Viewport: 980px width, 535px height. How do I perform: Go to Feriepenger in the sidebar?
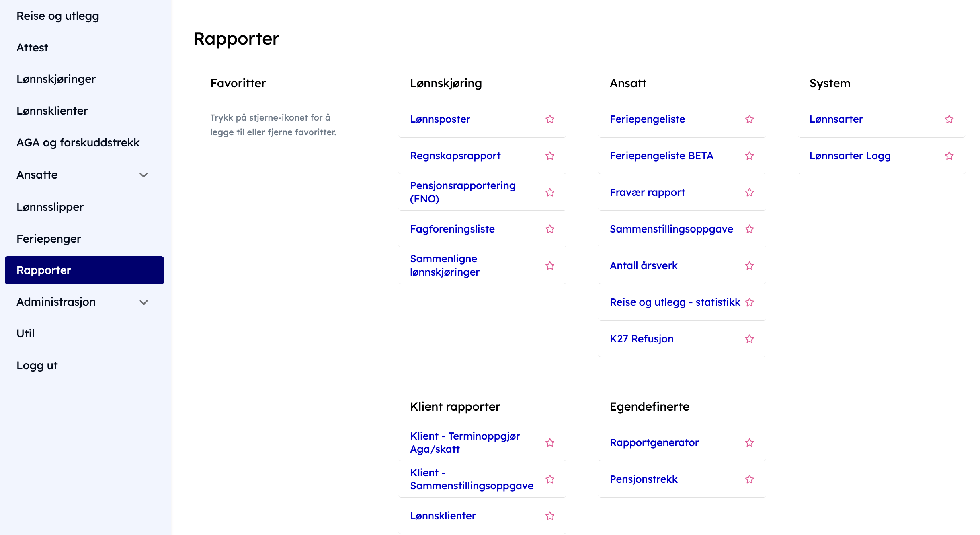(49, 239)
